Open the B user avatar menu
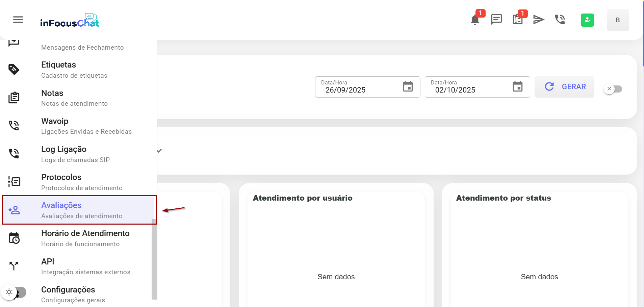Image resolution: width=644 pixels, height=307 pixels. coord(617,20)
